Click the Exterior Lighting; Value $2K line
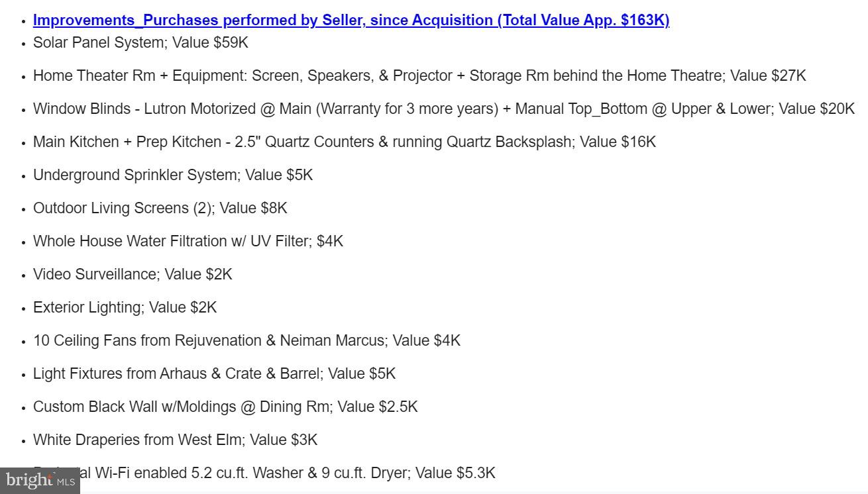This screenshot has height=494, width=868. [125, 307]
